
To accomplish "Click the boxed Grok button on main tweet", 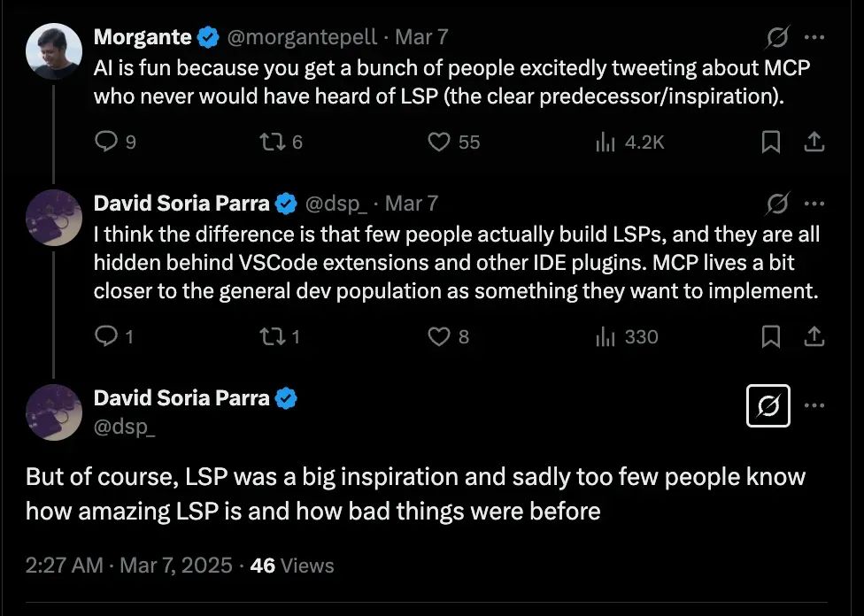I will [768, 406].
